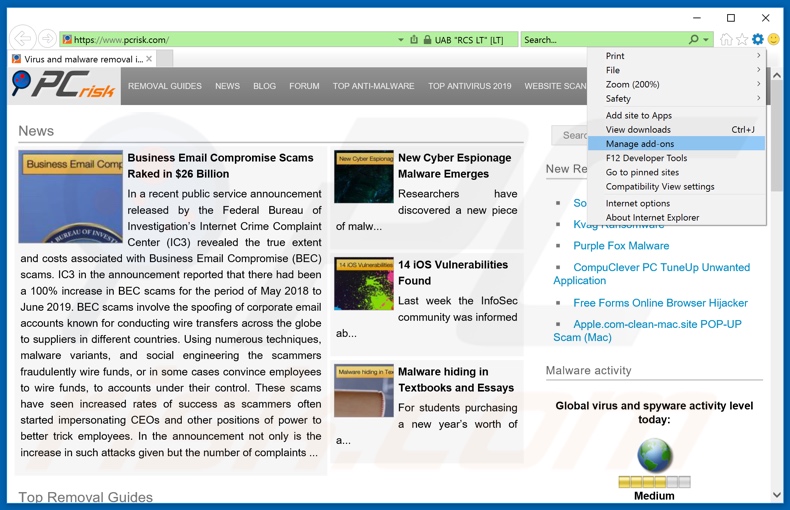This screenshot has height=510, width=790.
Task: Open Business Email Compromise Scams headline
Action: point(220,166)
